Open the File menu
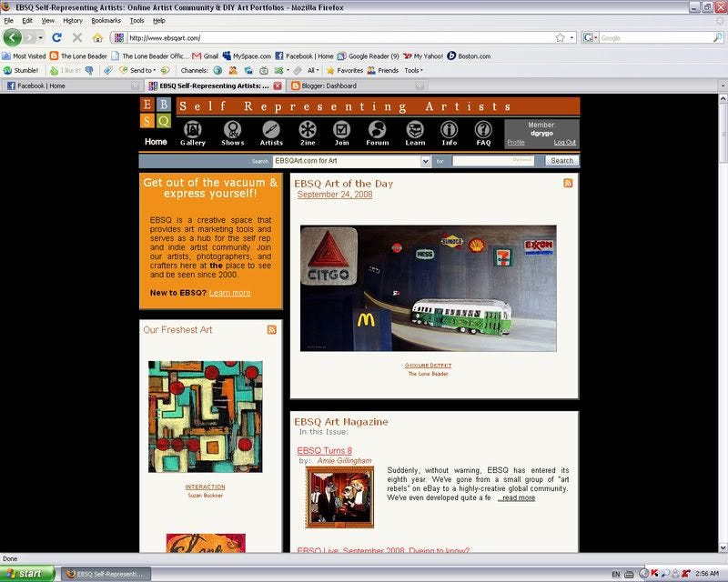This screenshot has height=582, width=728. click(x=8, y=20)
